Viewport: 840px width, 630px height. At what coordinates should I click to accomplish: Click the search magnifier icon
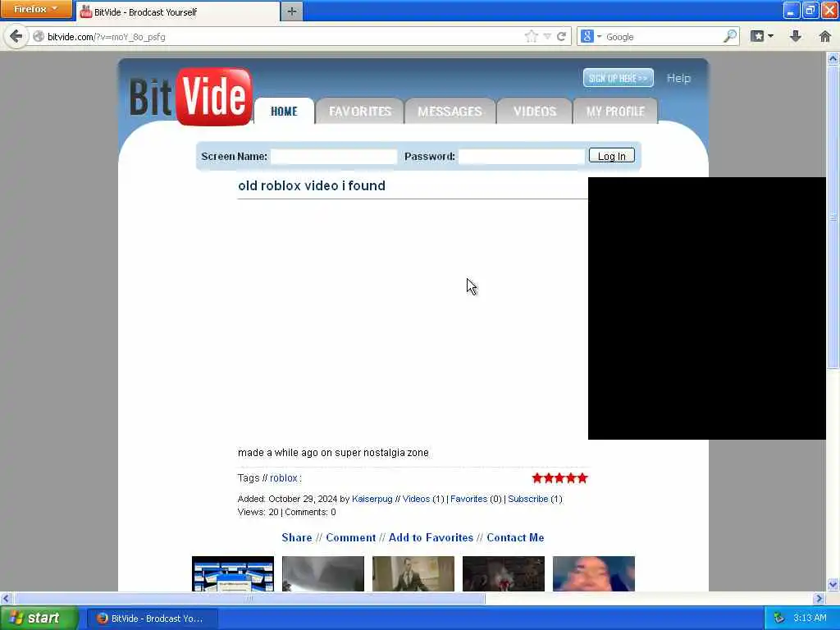coord(730,36)
